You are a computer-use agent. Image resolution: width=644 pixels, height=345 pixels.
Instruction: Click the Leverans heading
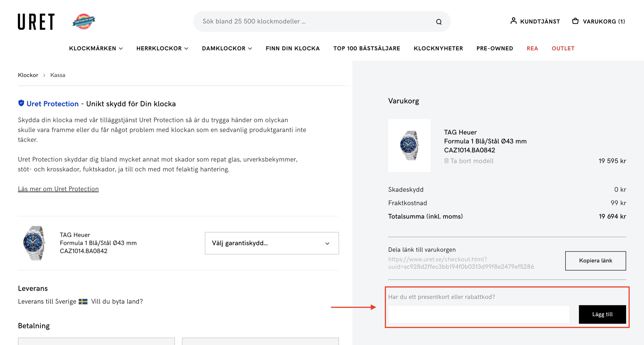point(33,288)
